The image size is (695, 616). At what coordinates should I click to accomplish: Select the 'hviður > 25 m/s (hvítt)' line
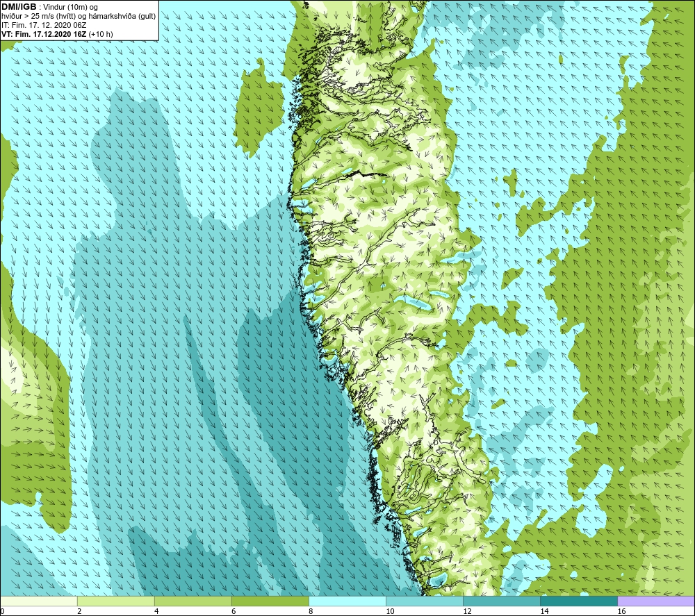pos(79,17)
